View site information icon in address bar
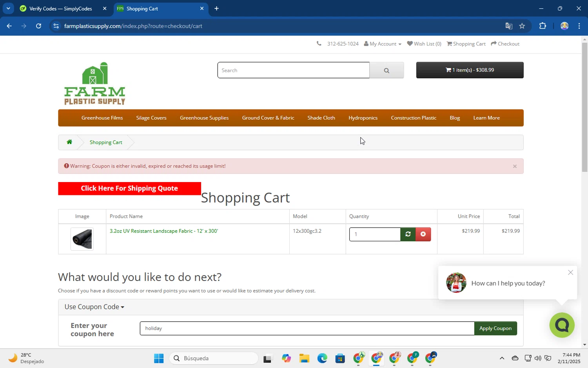This screenshot has width=588, height=368. 56,26
